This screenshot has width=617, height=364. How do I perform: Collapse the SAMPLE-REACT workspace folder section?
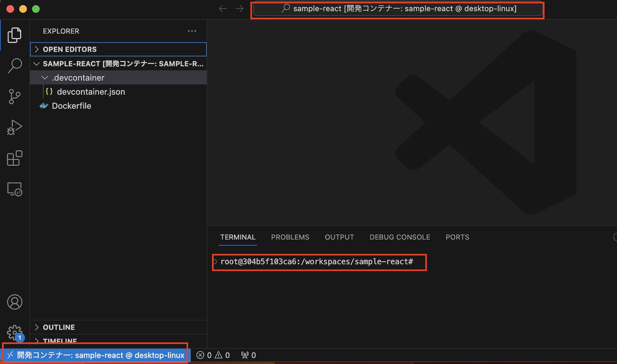(x=118, y=64)
